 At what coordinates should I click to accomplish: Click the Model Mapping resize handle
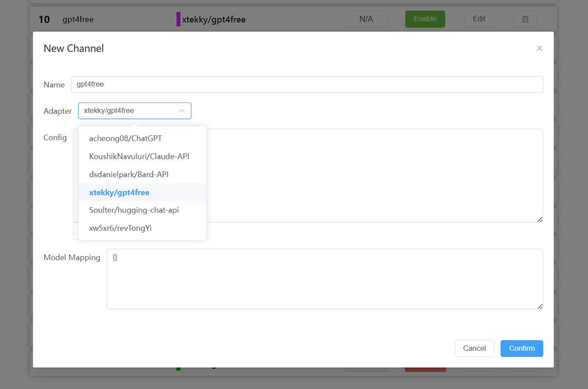point(540,306)
